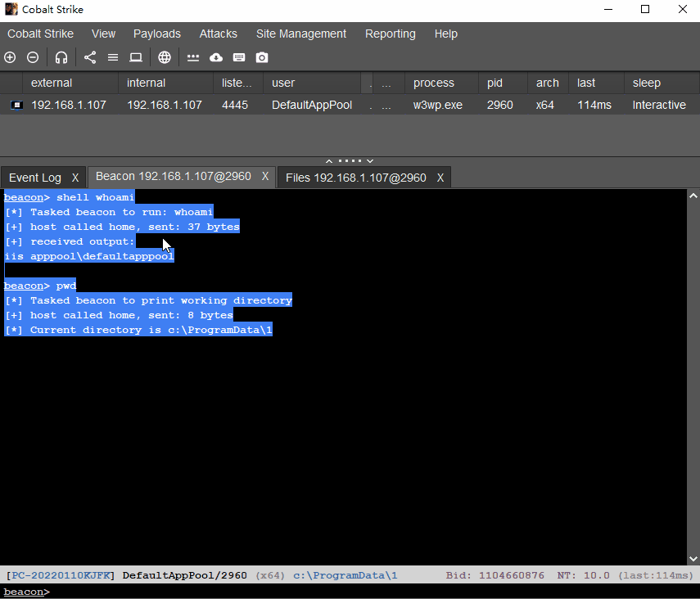Open the Site Management menu
The width and height of the screenshot is (700, 599).
[301, 34]
